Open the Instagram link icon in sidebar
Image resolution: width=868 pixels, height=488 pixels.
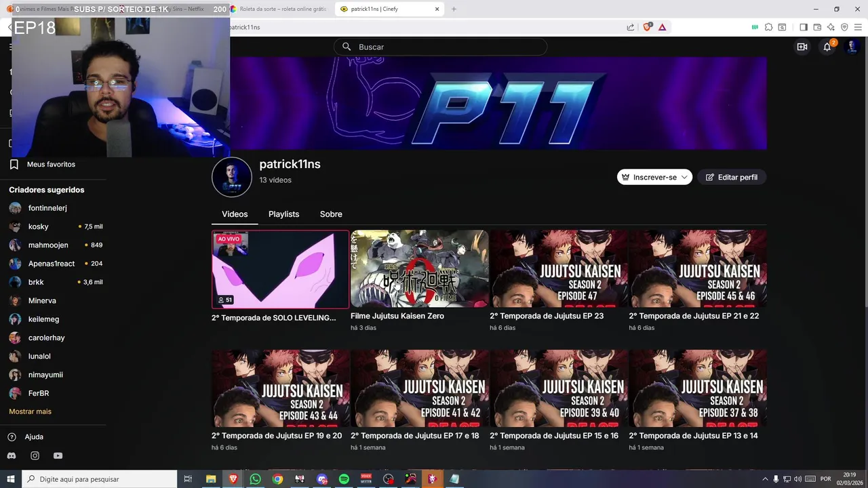point(35,456)
